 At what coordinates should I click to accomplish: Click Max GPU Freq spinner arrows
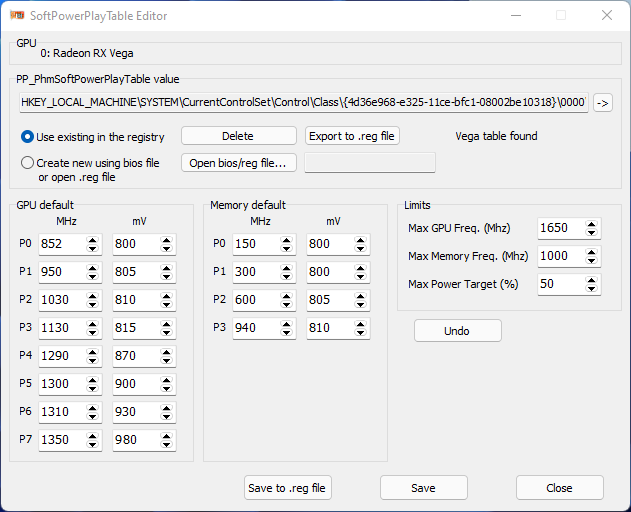(592, 228)
